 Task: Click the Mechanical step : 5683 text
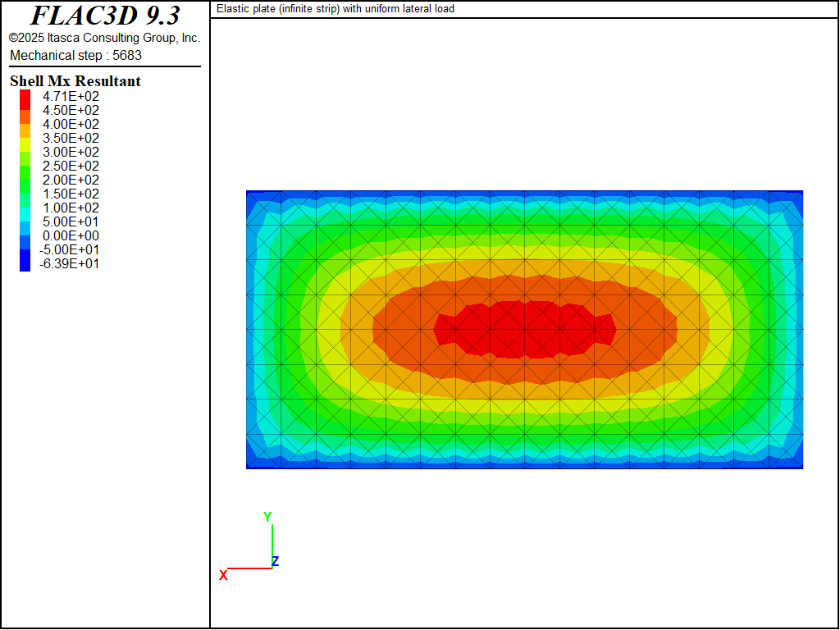75,55
